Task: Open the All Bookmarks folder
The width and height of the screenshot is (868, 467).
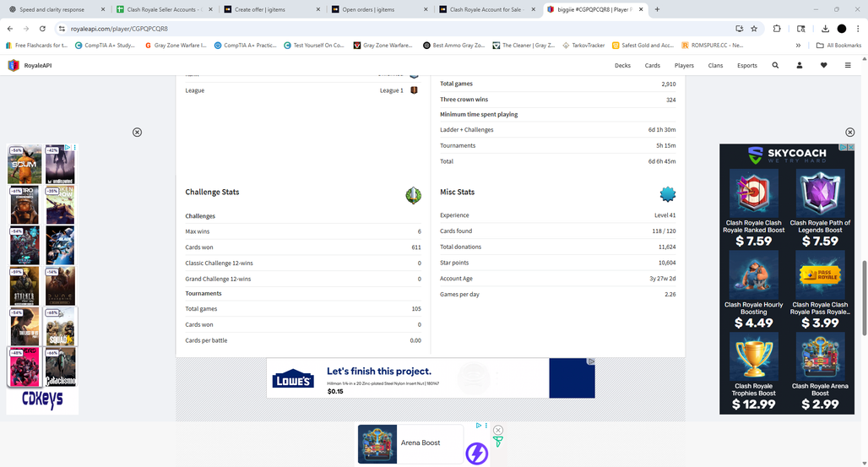Action: 838,46
